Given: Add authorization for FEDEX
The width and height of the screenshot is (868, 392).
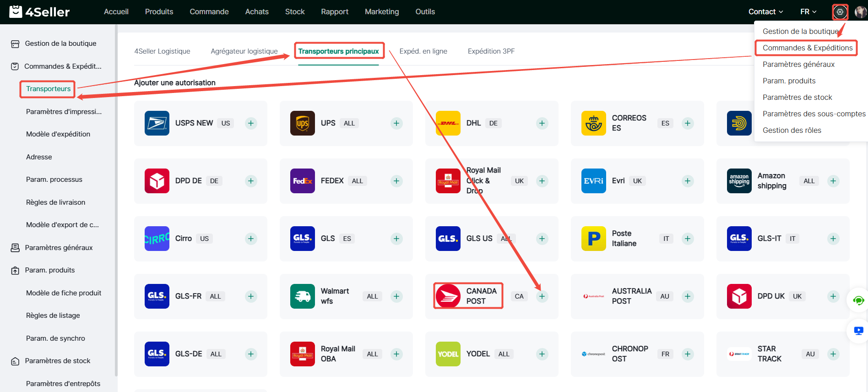Looking at the screenshot, I should 396,181.
